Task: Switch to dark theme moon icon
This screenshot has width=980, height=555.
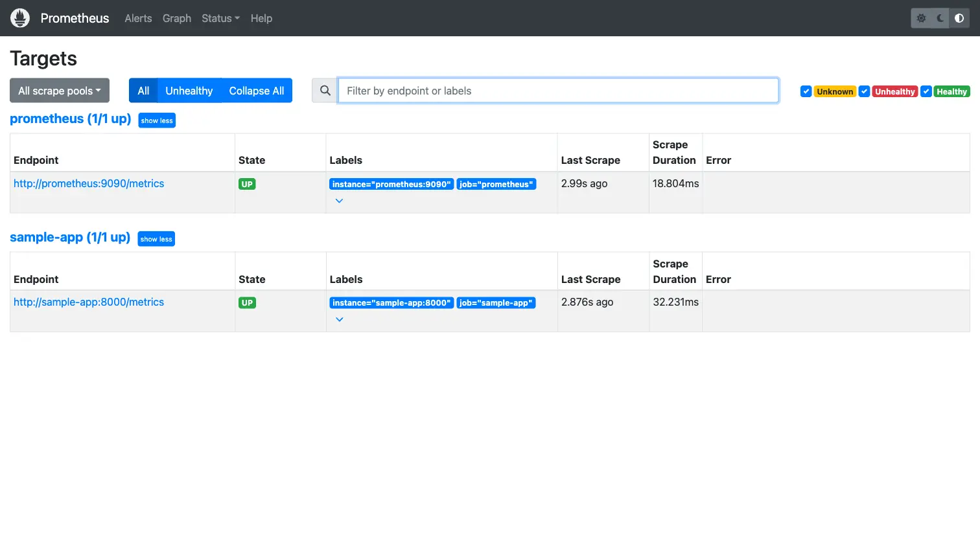Action: (x=940, y=18)
